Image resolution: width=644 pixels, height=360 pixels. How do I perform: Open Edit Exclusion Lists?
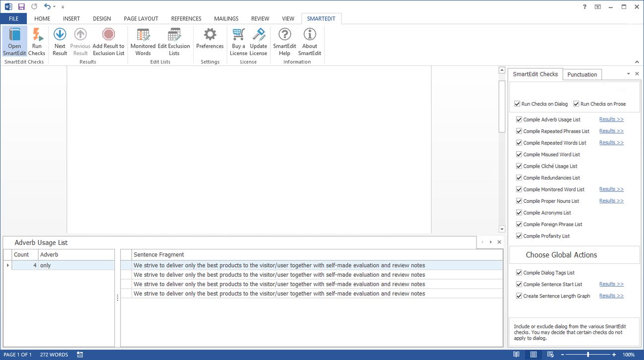pyautogui.click(x=174, y=42)
